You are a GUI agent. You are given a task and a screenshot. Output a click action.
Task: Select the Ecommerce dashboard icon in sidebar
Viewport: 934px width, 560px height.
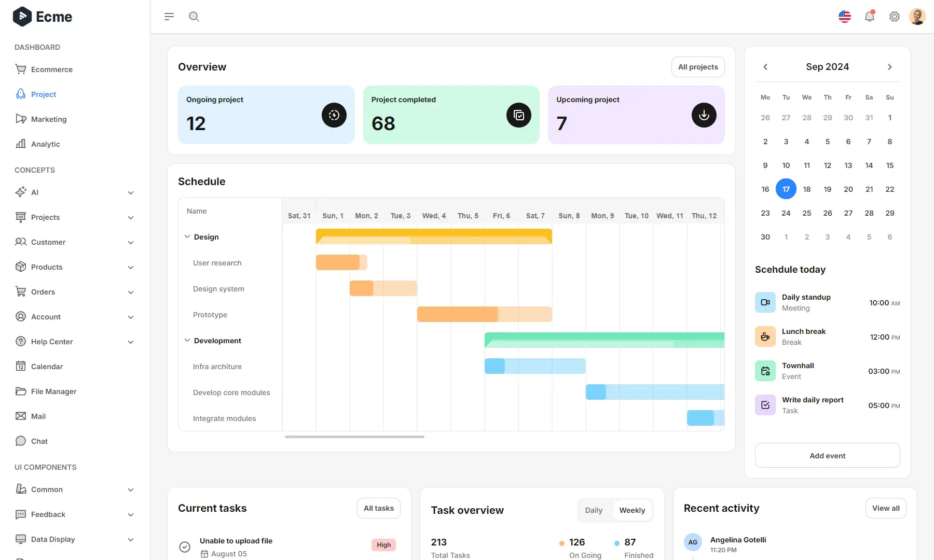click(x=20, y=69)
